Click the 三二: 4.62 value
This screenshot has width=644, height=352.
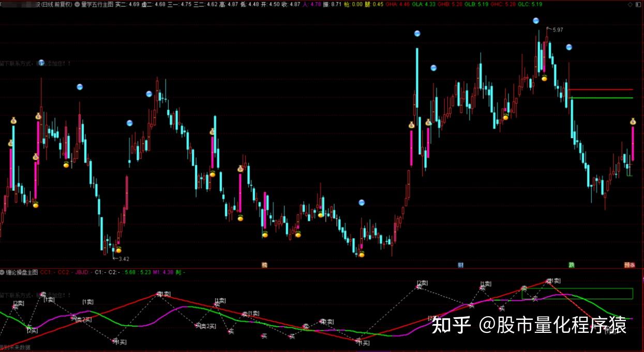point(205,4)
